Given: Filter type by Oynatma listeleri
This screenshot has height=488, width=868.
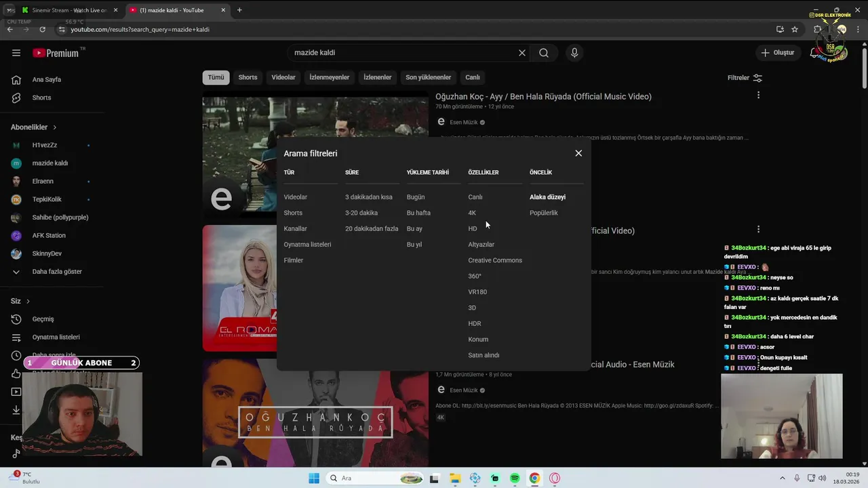Looking at the screenshot, I should click(307, 245).
